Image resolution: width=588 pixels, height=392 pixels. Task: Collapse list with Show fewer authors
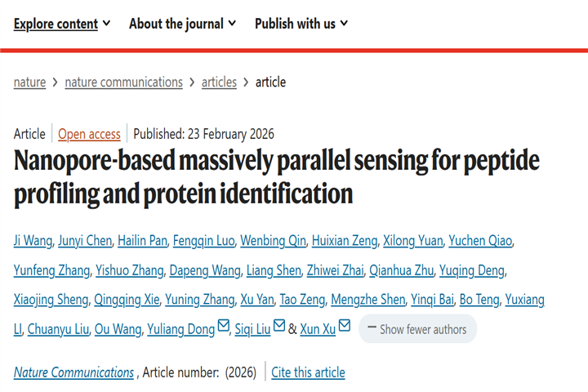click(417, 329)
